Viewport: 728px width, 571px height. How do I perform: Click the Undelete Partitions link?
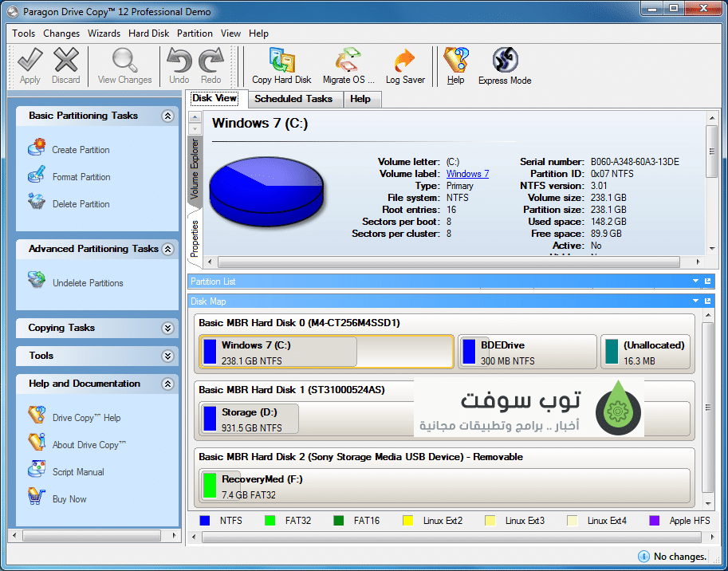click(x=88, y=283)
